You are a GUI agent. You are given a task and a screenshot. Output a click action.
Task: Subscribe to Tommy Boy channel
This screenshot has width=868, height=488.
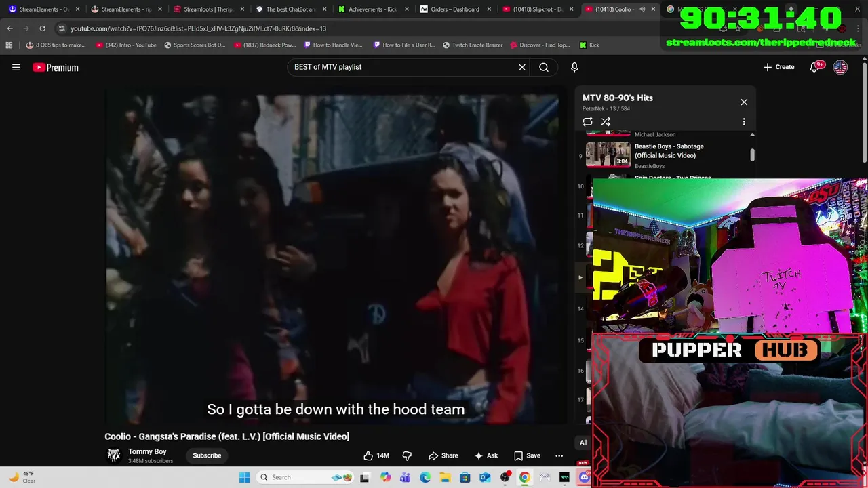(207, 455)
